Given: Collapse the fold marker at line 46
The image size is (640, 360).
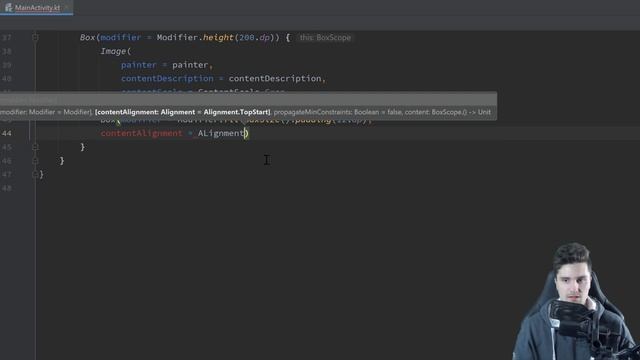Looking at the screenshot, I should click(x=35, y=161).
